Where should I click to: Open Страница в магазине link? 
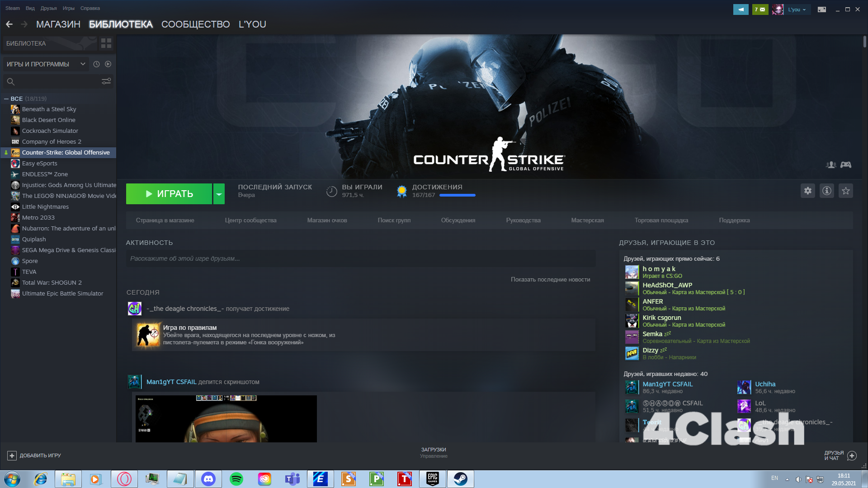(165, 221)
